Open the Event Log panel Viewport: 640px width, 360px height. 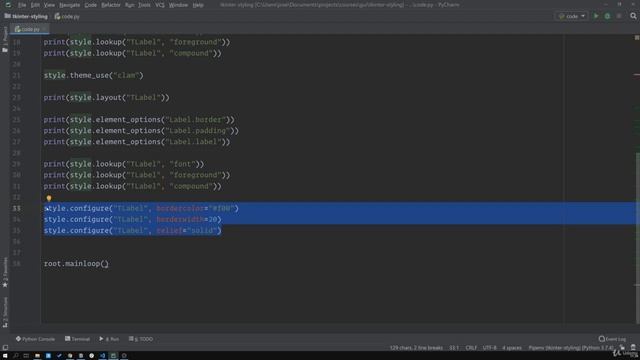coord(612,339)
